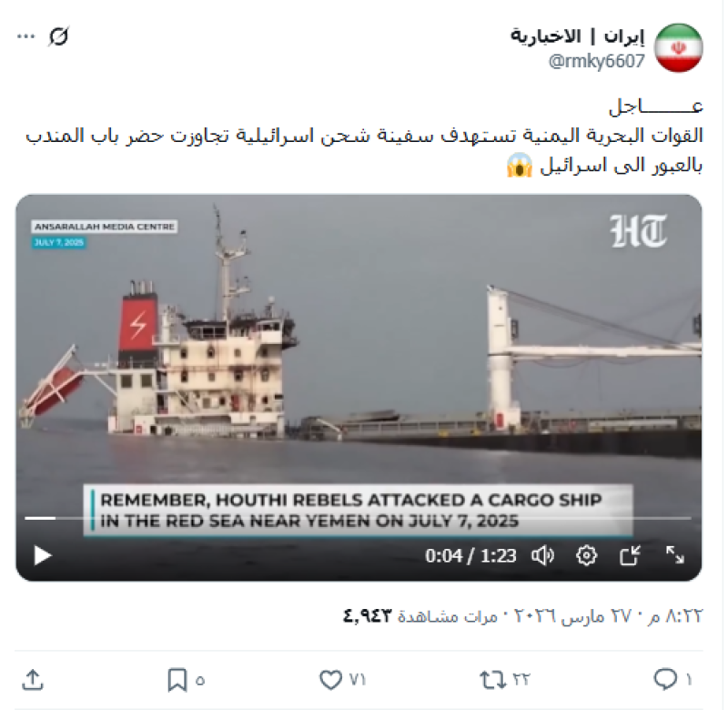Bookmark the tweet

point(177,680)
